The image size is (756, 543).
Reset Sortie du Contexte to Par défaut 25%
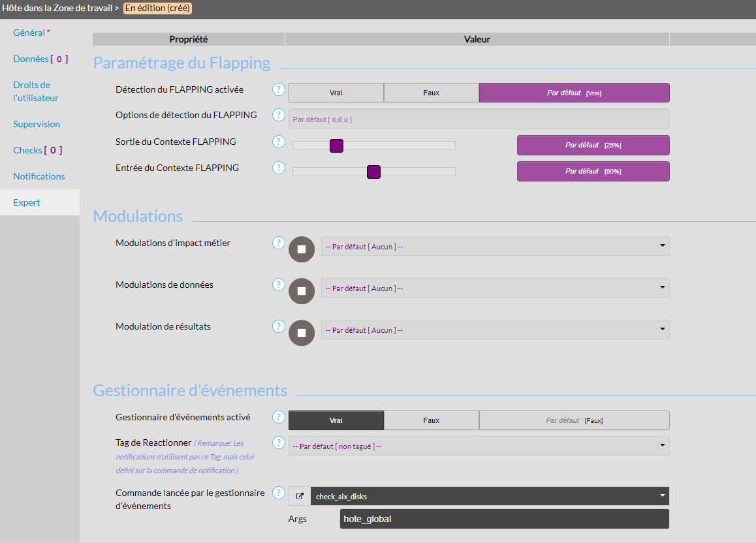coord(593,145)
